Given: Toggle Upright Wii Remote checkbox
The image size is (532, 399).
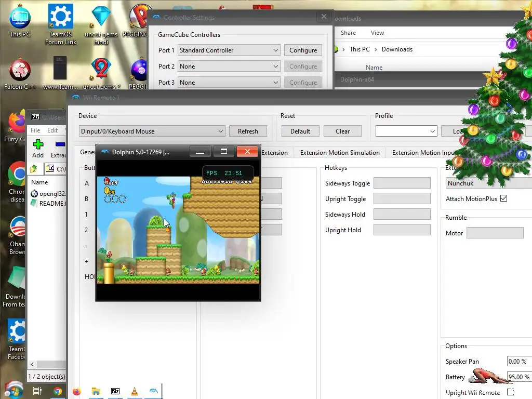Looking at the screenshot, I should pyautogui.click(x=511, y=392).
